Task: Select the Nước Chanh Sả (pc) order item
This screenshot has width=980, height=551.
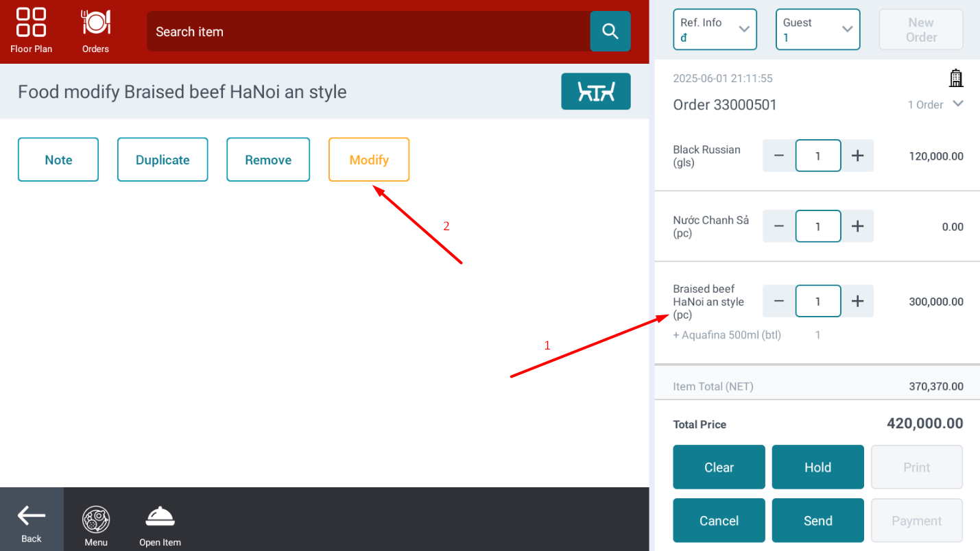Action: click(x=710, y=226)
